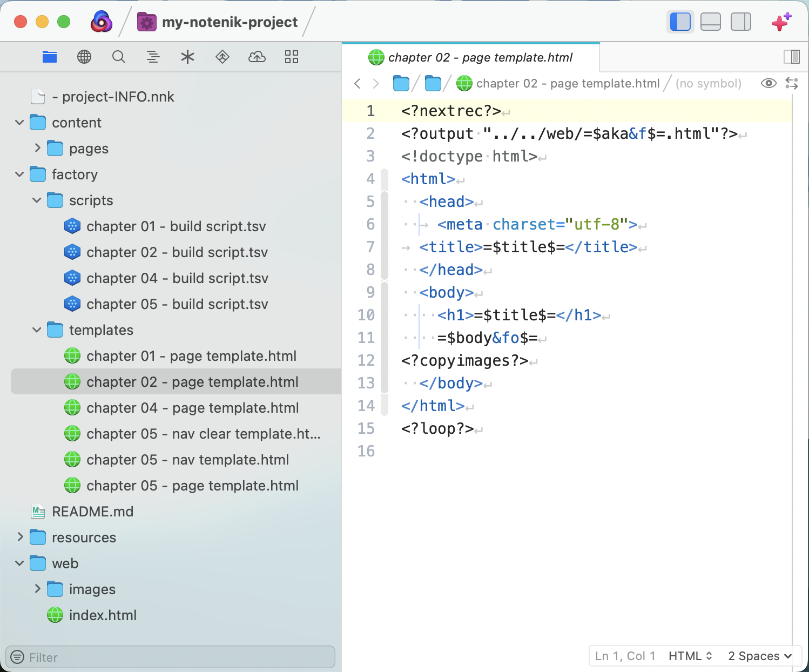The image size is (809, 672).
Task: Open index.html in web folder
Action: click(x=103, y=615)
